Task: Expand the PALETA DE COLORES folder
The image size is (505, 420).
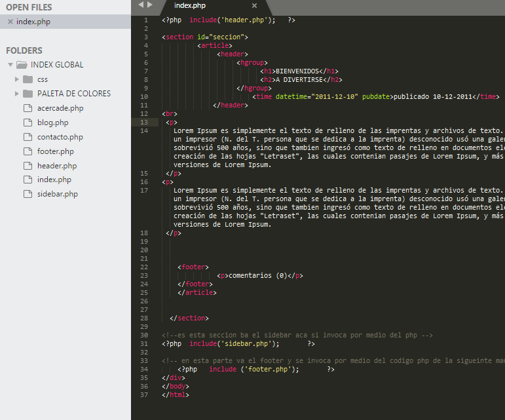Action: coord(17,94)
